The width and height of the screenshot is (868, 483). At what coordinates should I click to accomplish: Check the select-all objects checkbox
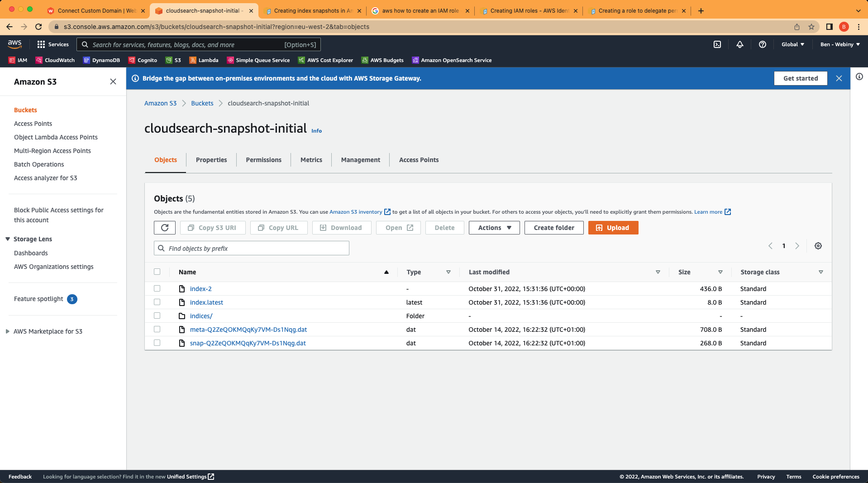click(x=157, y=272)
